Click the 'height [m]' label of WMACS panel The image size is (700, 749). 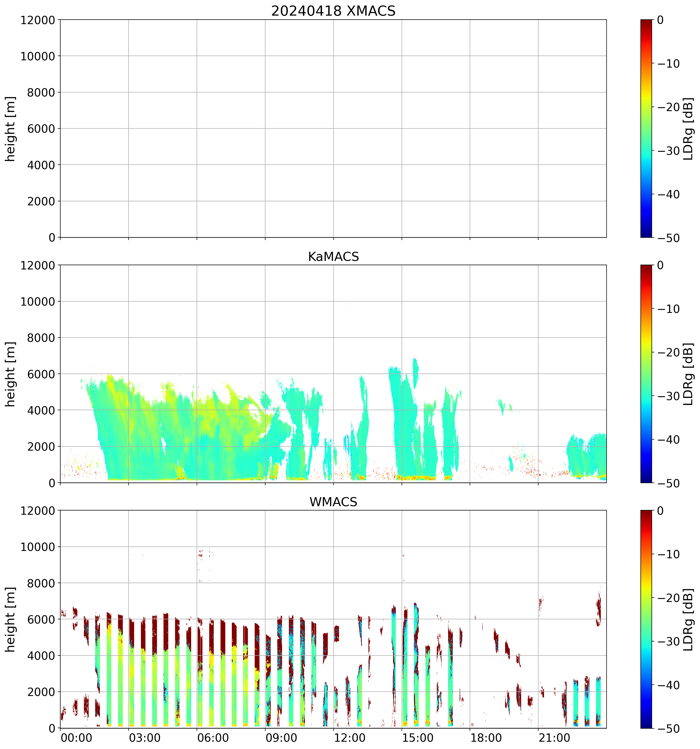(10, 619)
